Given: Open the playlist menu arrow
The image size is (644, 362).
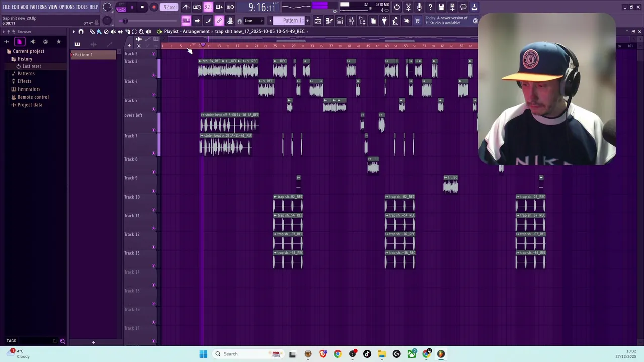Looking at the screenshot, I should click(x=74, y=32).
